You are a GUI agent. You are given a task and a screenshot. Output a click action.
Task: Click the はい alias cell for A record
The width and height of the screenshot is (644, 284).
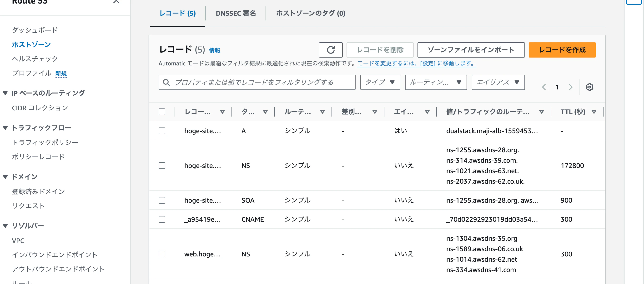(401, 131)
